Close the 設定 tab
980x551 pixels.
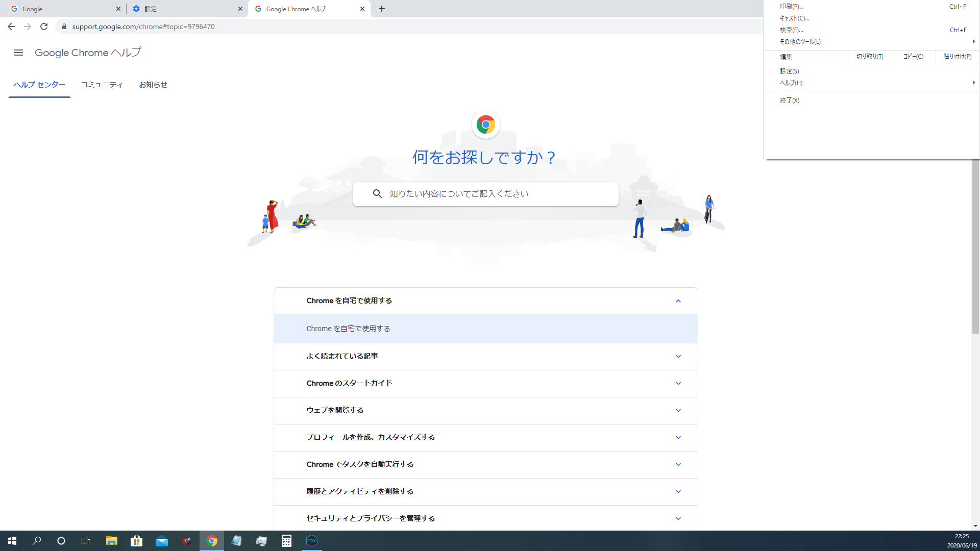click(240, 9)
